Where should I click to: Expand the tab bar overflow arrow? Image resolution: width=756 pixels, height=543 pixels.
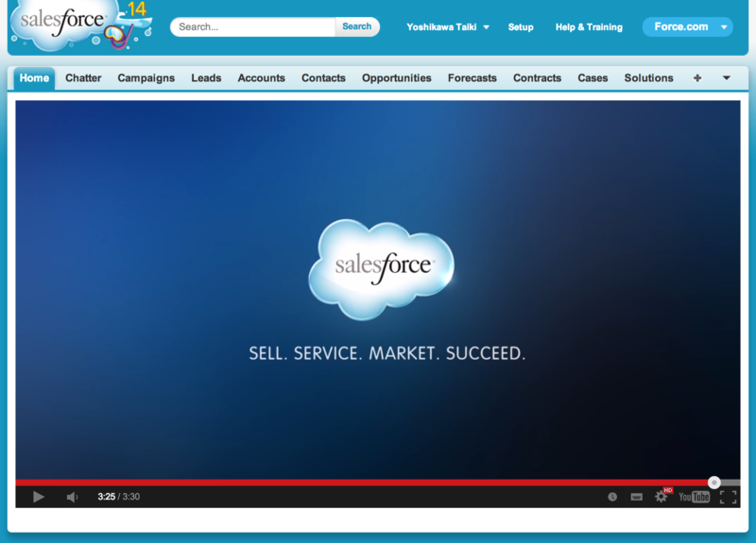click(x=727, y=78)
